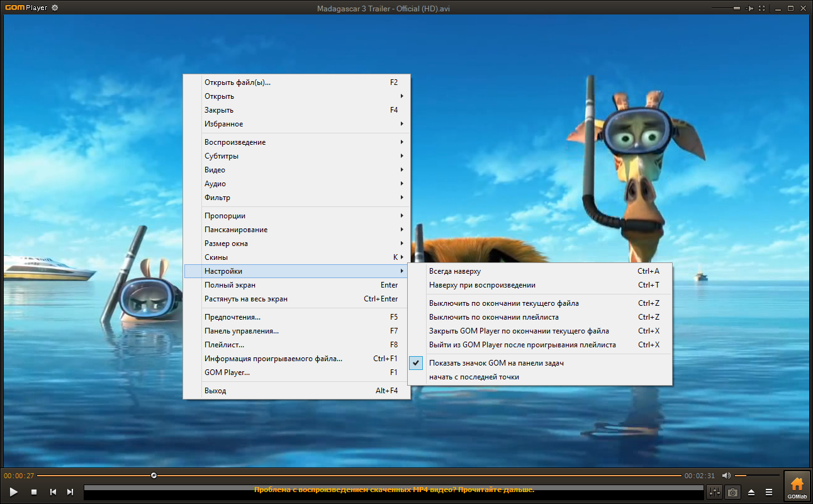813x504 pixels.
Task: Start playback with the Play button
Action: point(14,492)
